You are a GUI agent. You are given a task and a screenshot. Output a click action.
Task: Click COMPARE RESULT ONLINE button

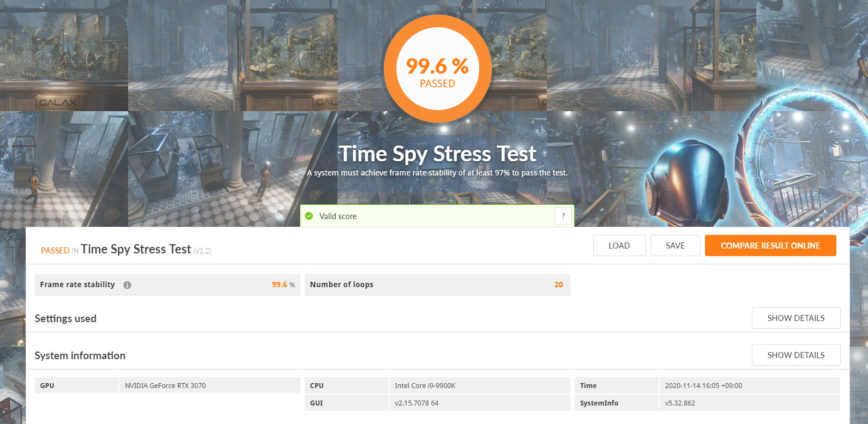pyautogui.click(x=770, y=246)
